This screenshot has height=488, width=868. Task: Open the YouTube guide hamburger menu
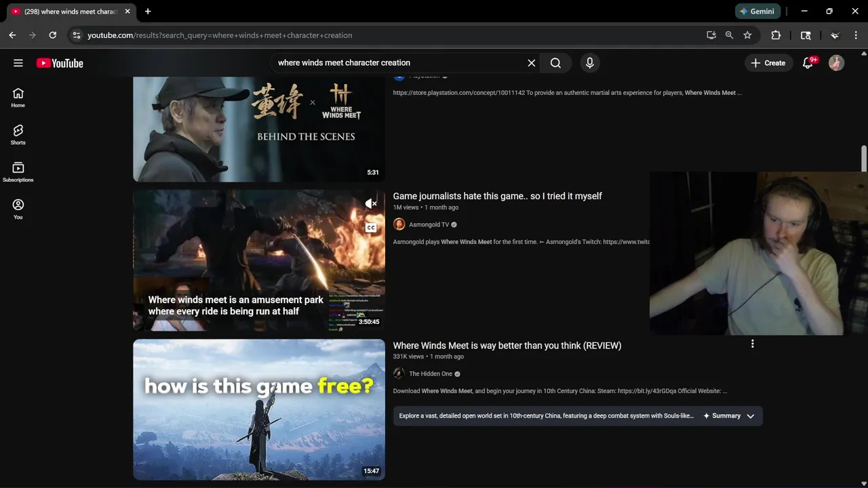pyautogui.click(x=18, y=63)
